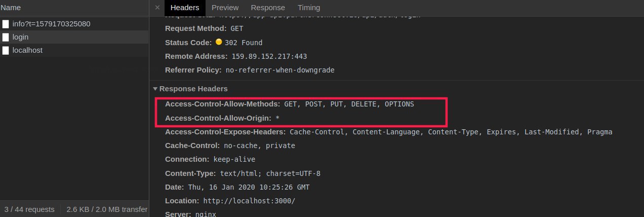This screenshot has height=217, width=644.
Task: Click the Access-Control-Allow-Origin header name
Action: (x=218, y=118)
